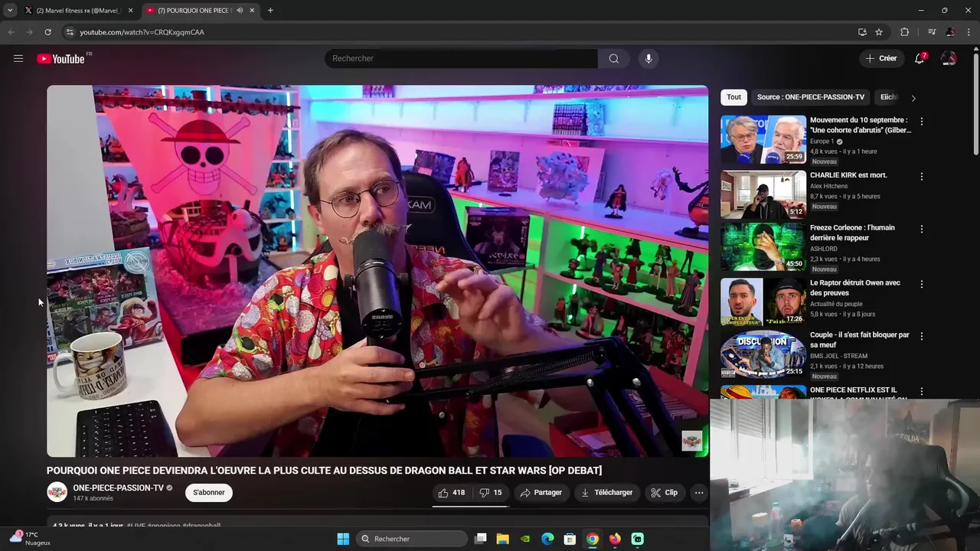
Task: Open options for the Freeze Corleone video
Action: click(922, 229)
